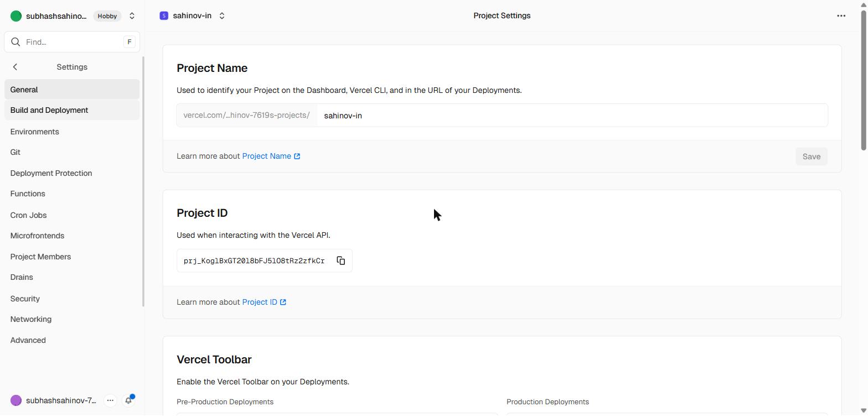Click the scrollbar down arrow

[863, 411]
